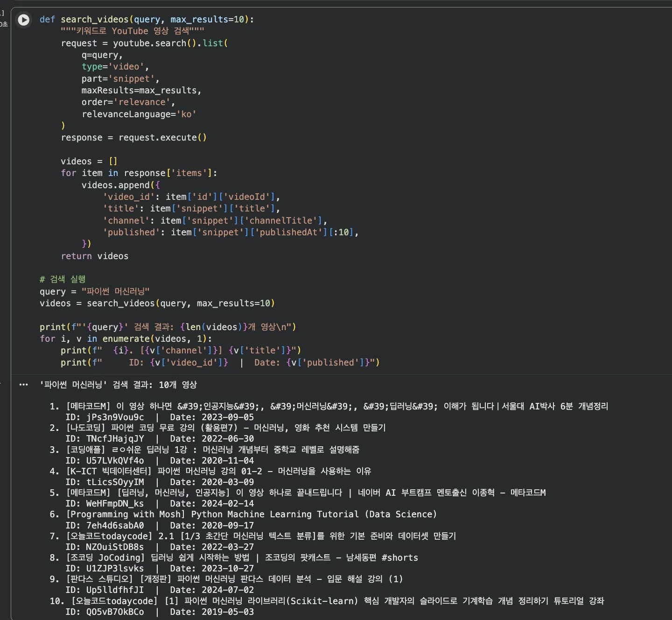
Task: Run the search_videos code cell
Action: [x=23, y=20]
